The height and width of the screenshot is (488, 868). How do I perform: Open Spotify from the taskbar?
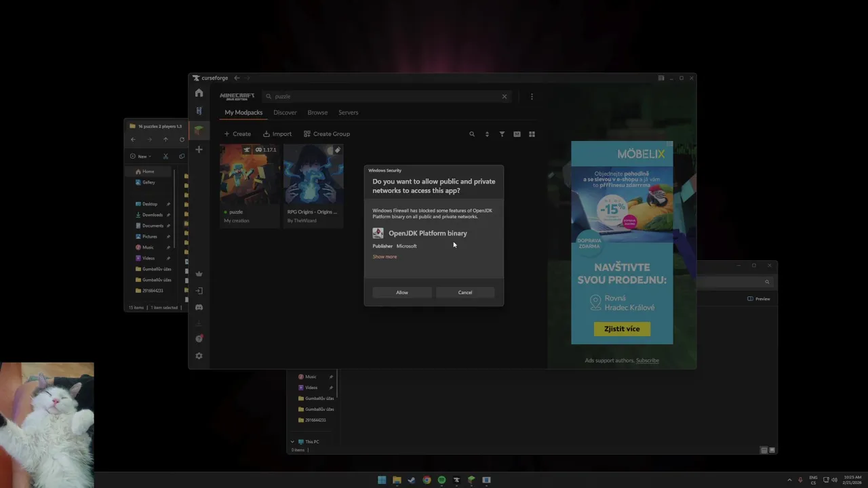pyautogui.click(x=441, y=480)
